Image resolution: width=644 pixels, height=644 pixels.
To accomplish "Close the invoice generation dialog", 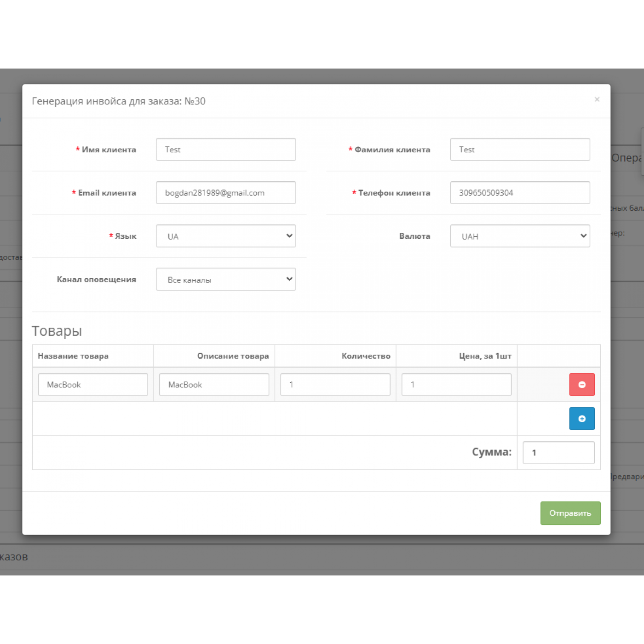I will [x=597, y=99].
